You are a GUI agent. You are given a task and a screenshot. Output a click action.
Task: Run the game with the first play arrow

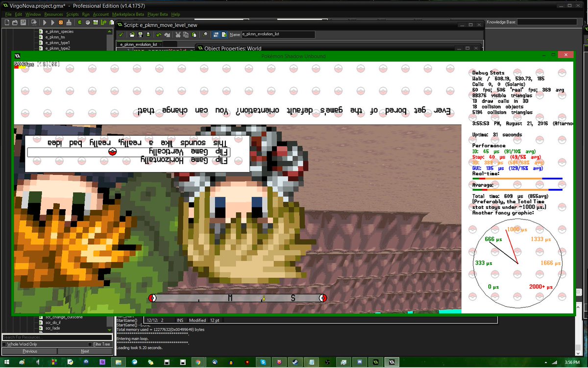point(45,22)
